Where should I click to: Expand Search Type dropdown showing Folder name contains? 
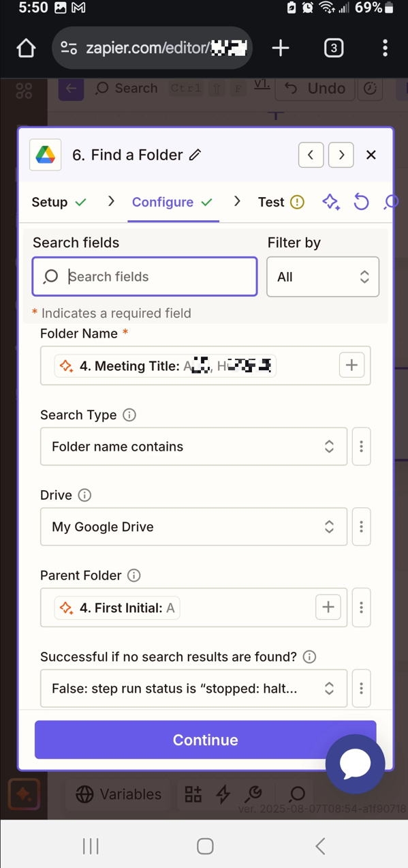point(193,447)
